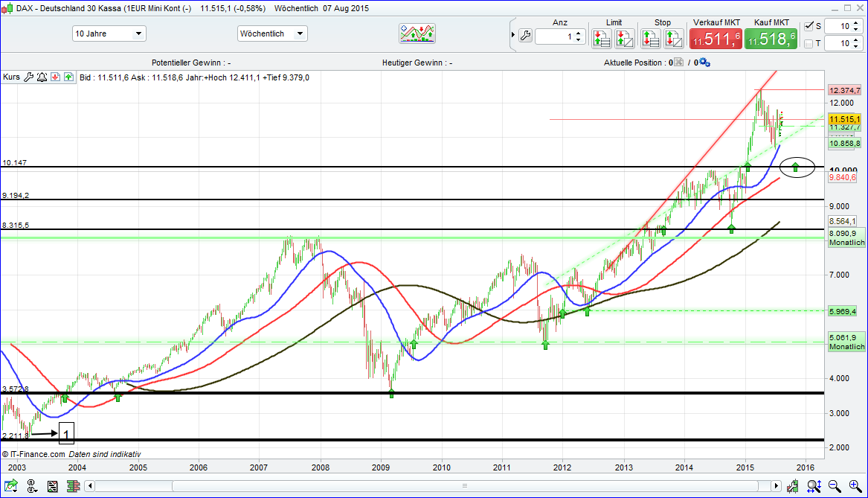Select the first Limit order icon
The height and width of the screenshot is (498, 868).
[x=602, y=39]
